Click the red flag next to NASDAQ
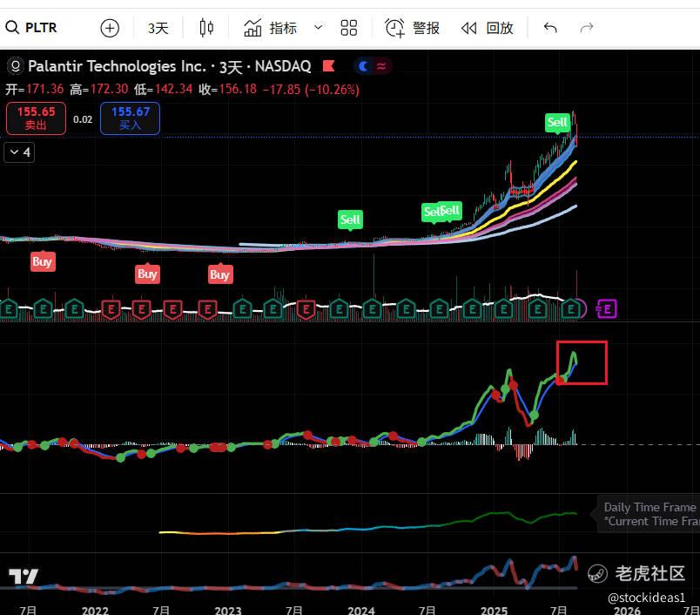The width and height of the screenshot is (700, 615). 329,66
